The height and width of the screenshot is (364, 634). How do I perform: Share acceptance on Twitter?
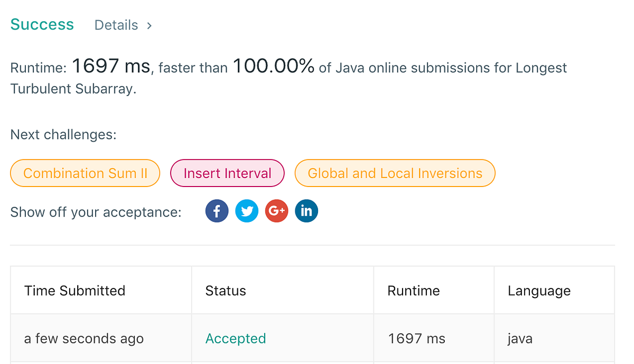tap(247, 211)
